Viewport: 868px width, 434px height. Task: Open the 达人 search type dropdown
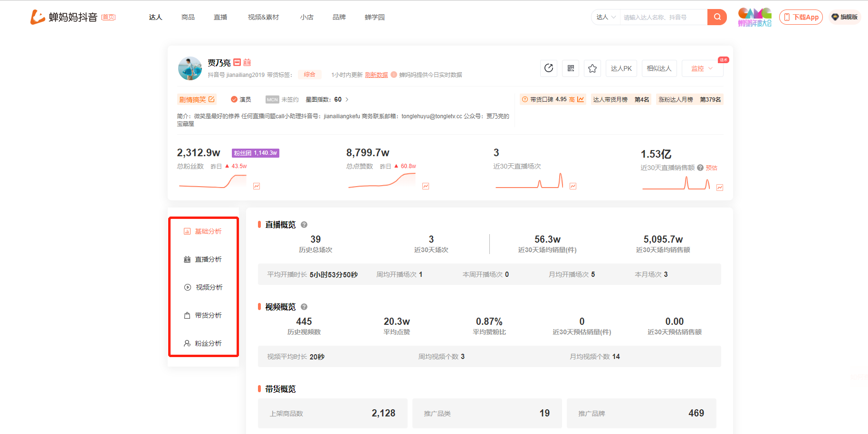click(x=606, y=17)
